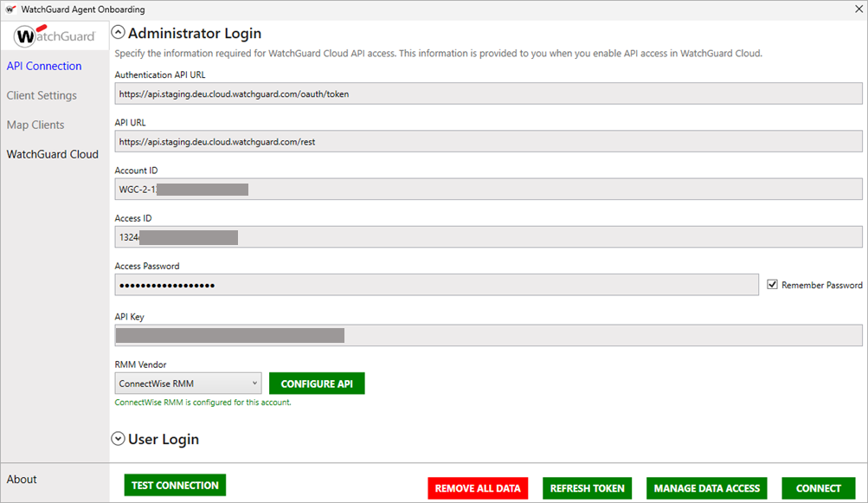Select API Connection in the sidebar
The height and width of the screenshot is (503, 868).
point(44,66)
